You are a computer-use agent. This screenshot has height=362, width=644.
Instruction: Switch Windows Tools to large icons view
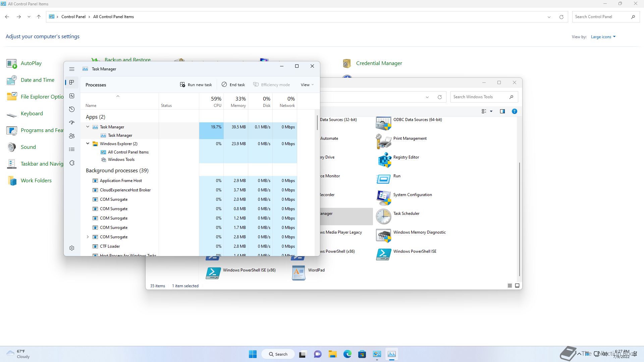pos(517,286)
